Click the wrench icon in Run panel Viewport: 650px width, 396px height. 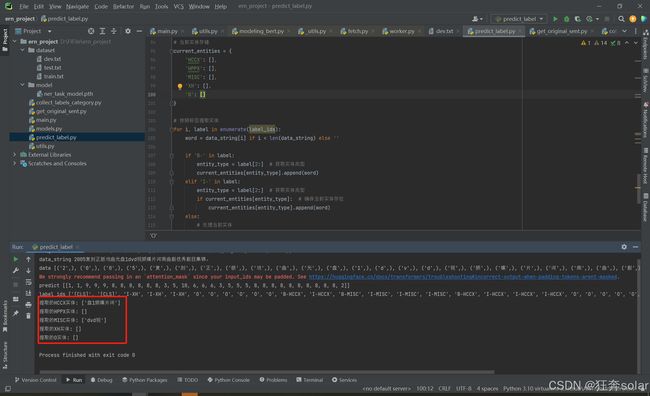[16, 270]
